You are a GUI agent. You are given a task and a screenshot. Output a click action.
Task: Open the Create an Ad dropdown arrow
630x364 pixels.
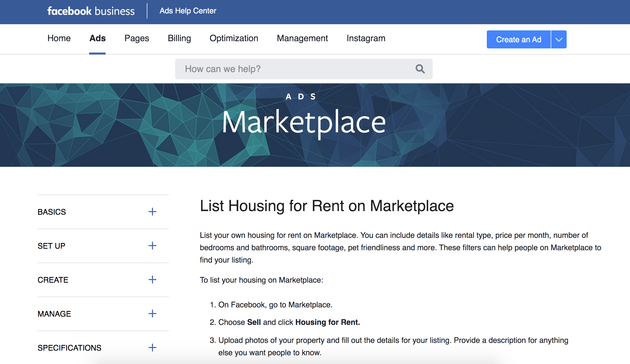pos(559,39)
